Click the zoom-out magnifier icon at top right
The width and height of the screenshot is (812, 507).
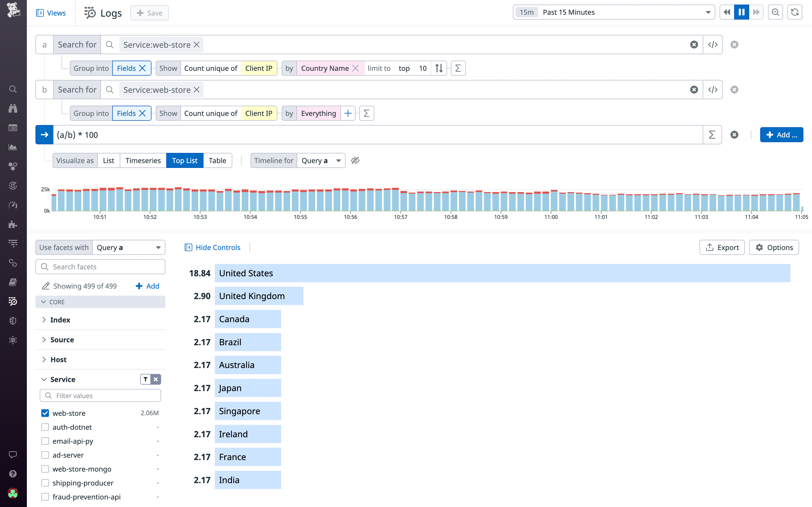[x=775, y=12]
